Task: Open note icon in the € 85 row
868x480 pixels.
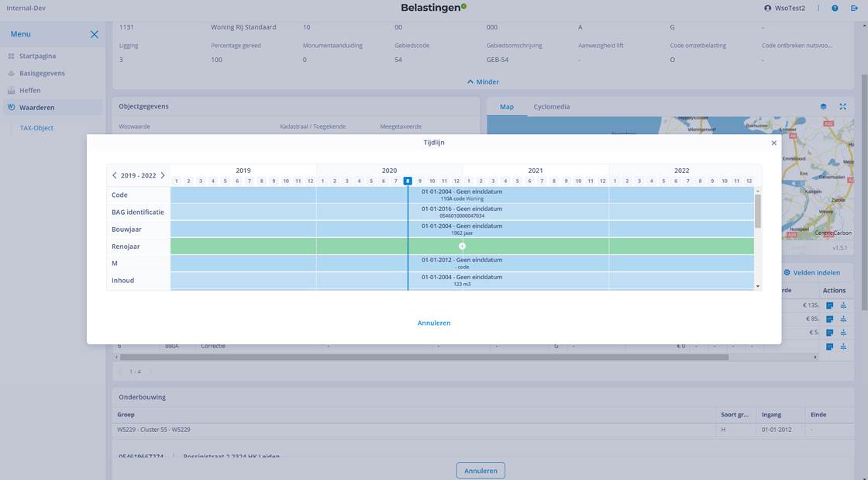Action: pos(829,319)
